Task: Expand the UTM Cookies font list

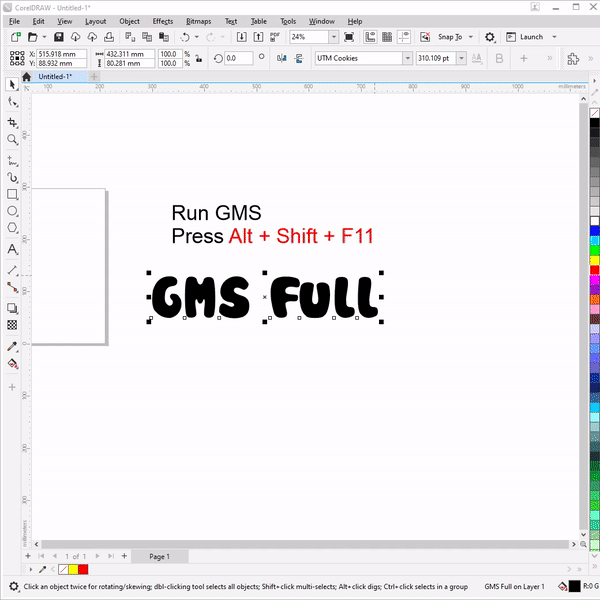Action: (407, 58)
